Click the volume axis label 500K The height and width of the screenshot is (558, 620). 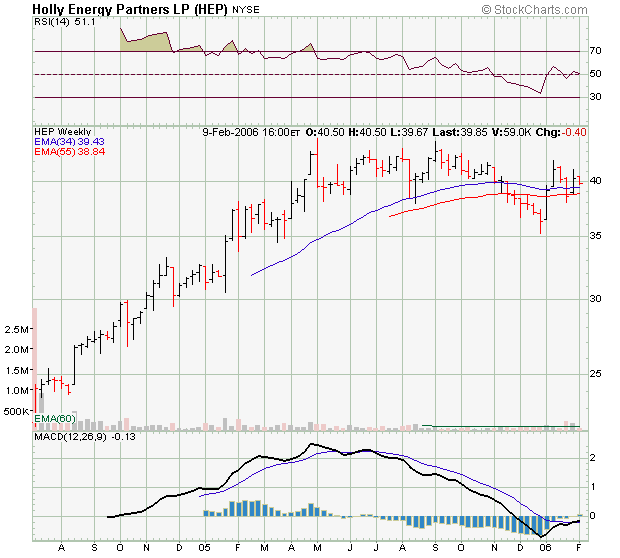tap(16, 412)
